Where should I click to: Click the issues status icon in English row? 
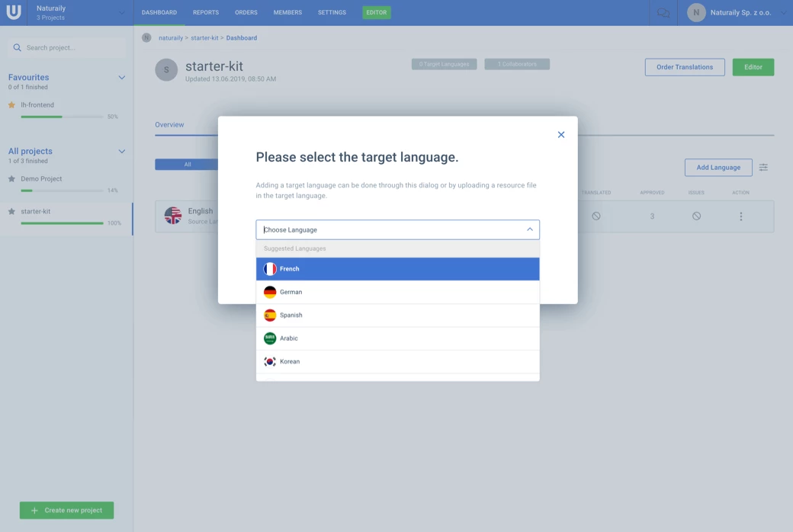pyautogui.click(x=696, y=216)
